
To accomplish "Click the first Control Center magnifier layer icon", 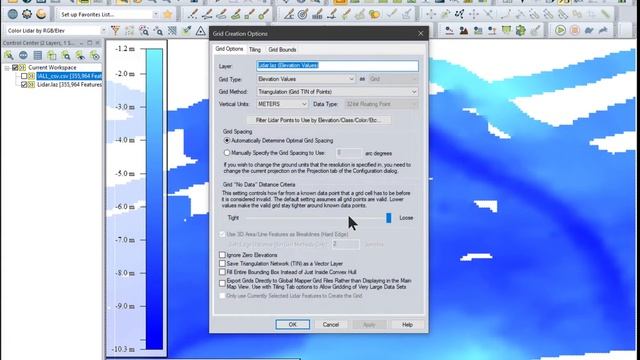I will point(9,55).
